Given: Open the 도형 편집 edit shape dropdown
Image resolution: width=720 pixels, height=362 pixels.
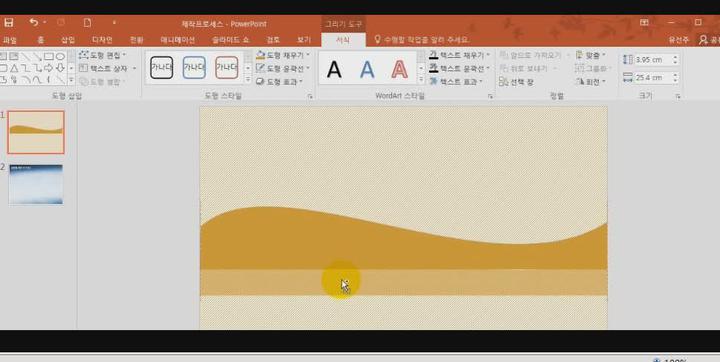Looking at the screenshot, I should point(102,55).
